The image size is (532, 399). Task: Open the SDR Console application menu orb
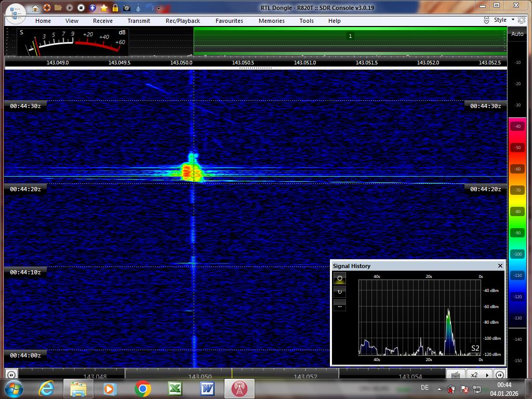click(16, 14)
